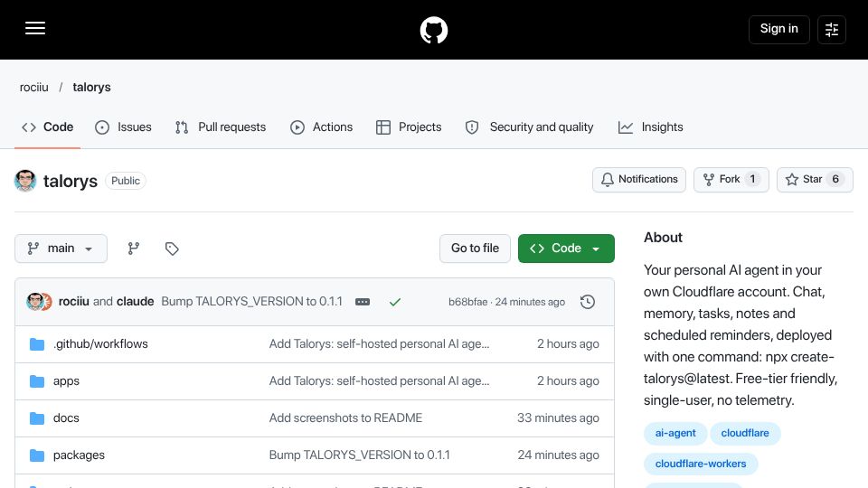Open commit message on .github/workflows row
The width and height of the screenshot is (868, 488).
pos(379,344)
